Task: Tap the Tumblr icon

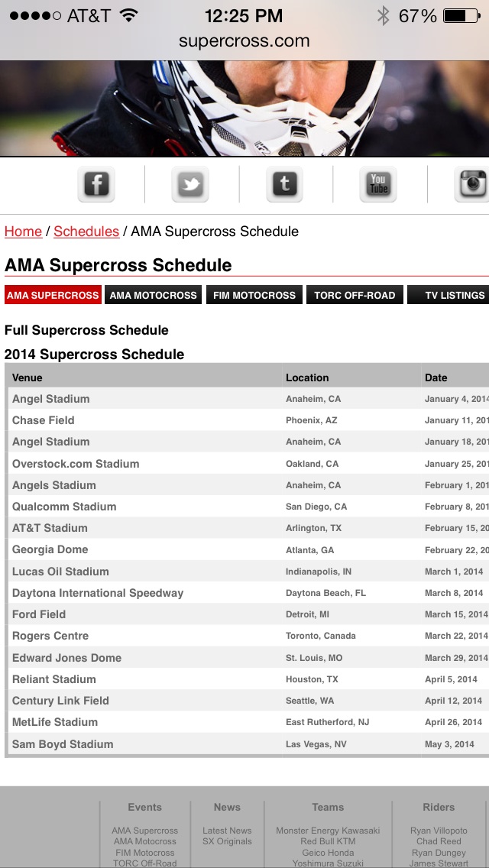Action: 285,184
